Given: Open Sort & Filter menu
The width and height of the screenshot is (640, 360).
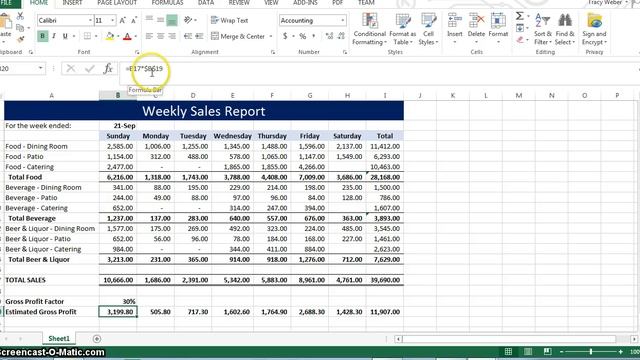Looking at the screenshot, I should pos(543,29).
